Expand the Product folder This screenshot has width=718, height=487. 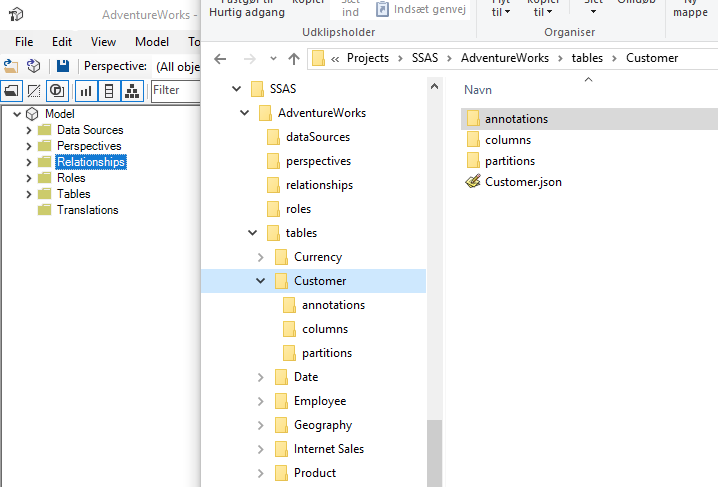click(261, 473)
